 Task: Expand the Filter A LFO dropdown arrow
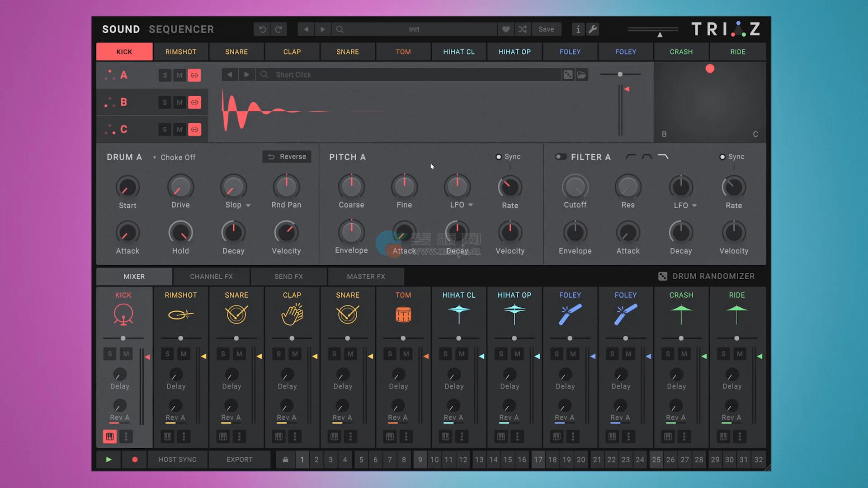694,206
